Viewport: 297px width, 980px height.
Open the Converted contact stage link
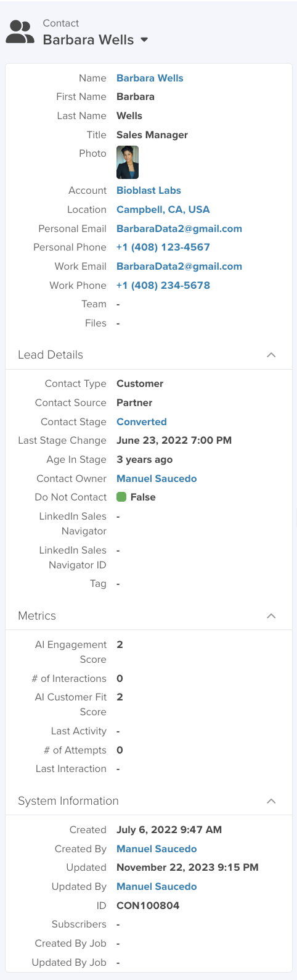[142, 422]
